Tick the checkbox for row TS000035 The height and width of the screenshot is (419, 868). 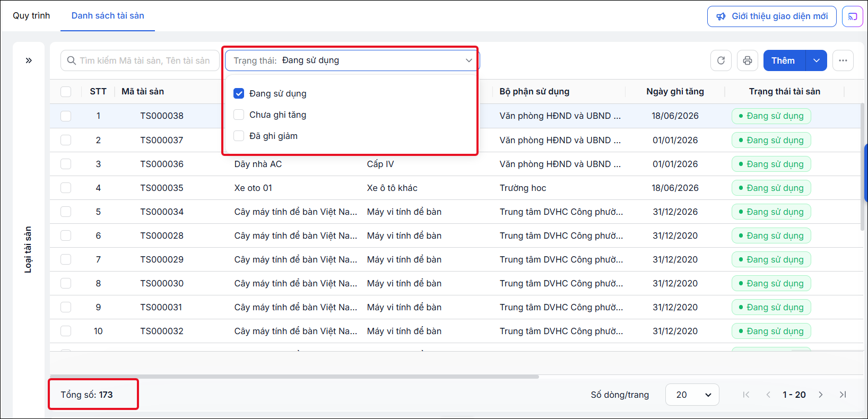click(x=66, y=188)
